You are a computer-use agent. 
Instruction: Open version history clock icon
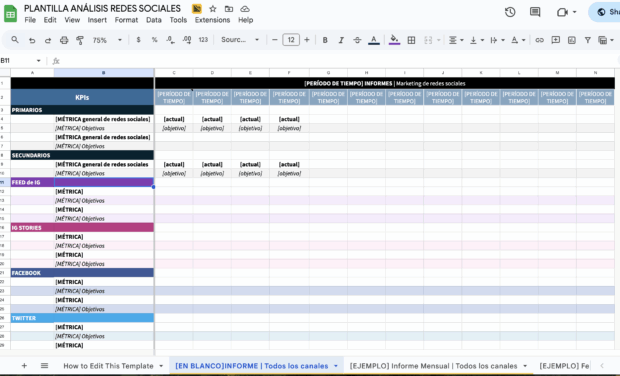click(510, 12)
